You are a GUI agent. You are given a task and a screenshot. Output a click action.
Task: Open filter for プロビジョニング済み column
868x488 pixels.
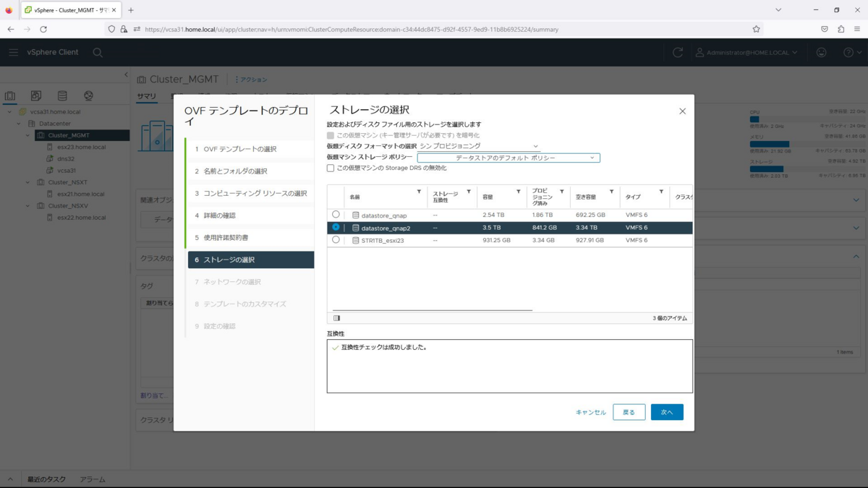(x=562, y=192)
